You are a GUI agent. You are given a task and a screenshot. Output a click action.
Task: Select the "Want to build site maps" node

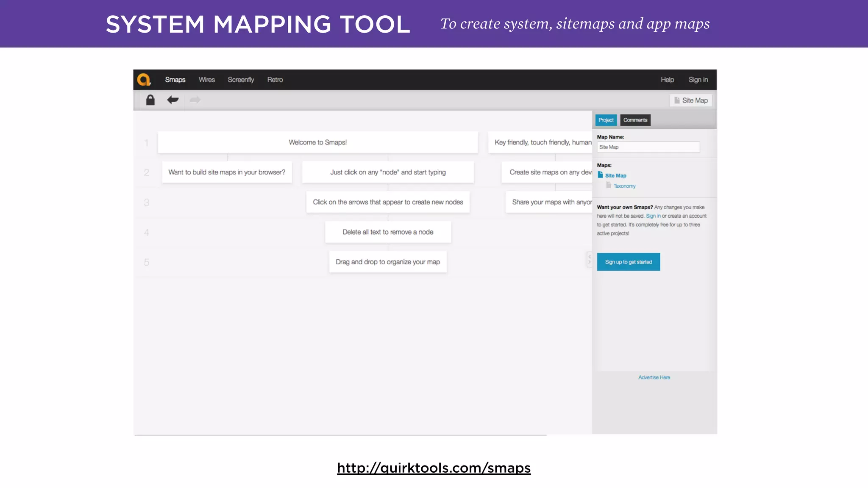tap(227, 172)
